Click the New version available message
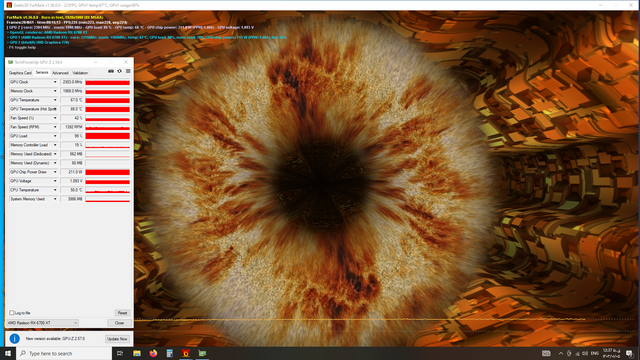640x360 pixels. (55, 339)
